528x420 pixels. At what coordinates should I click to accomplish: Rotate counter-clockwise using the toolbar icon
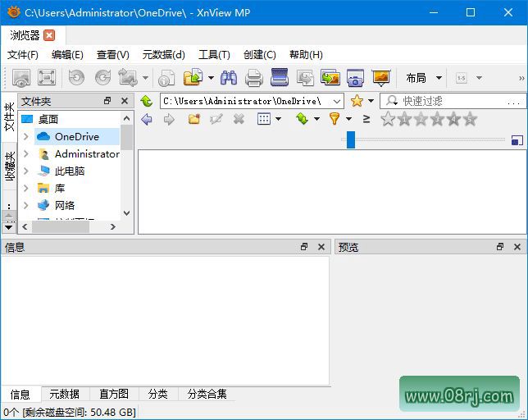[x=76, y=78]
